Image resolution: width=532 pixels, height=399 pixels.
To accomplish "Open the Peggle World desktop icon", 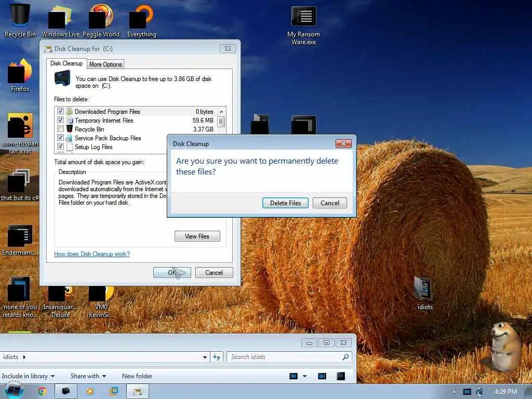I will coord(101,20).
